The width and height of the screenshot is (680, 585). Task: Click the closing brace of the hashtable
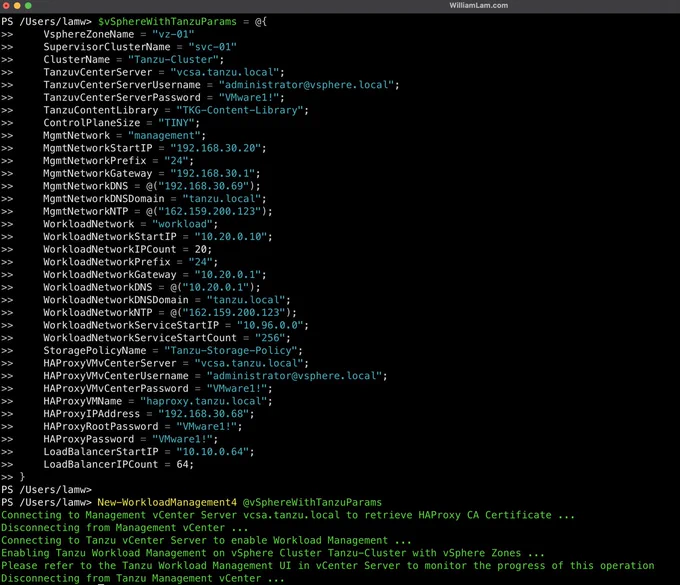tap(22, 477)
